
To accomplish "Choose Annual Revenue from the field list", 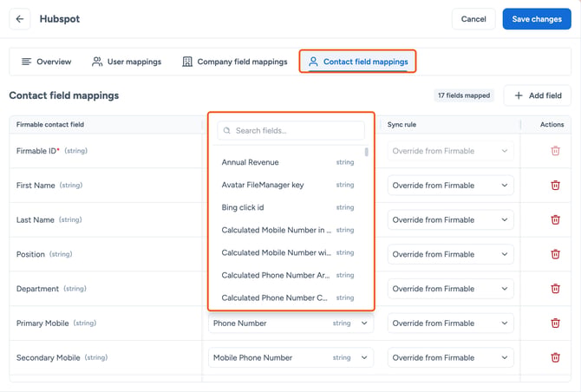I will (x=288, y=162).
